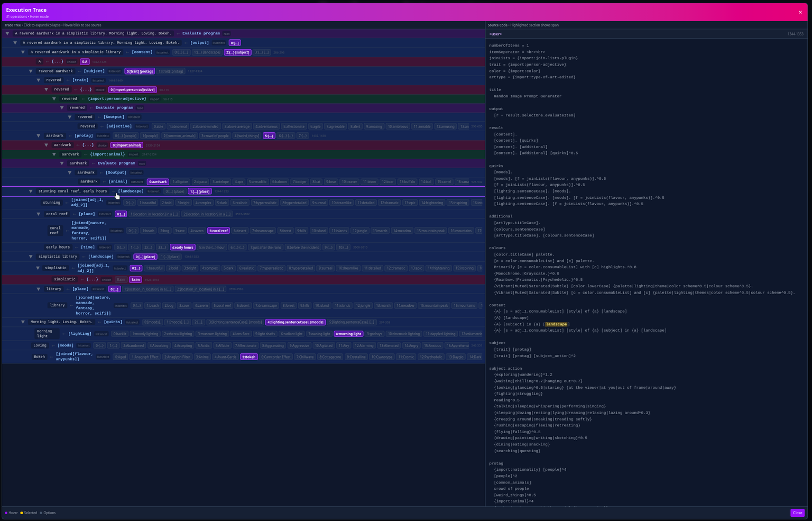Click the 1:sim choice chip
The image size is (812, 521).
click(x=136, y=280)
